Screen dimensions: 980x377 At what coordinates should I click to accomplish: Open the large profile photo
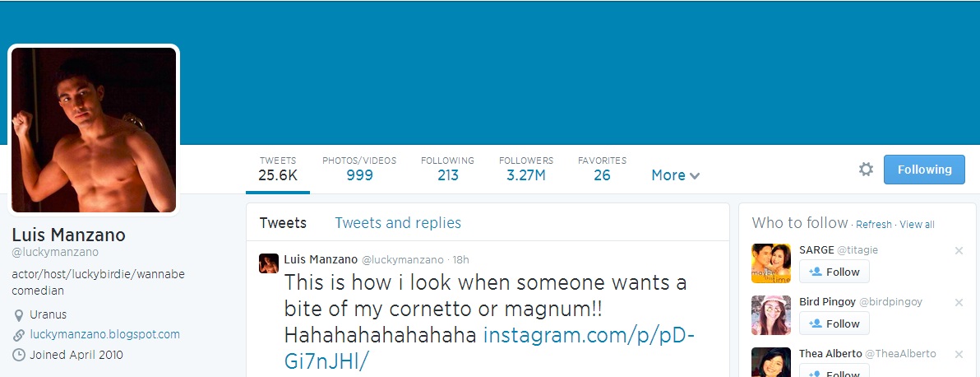tap(94, 130)
